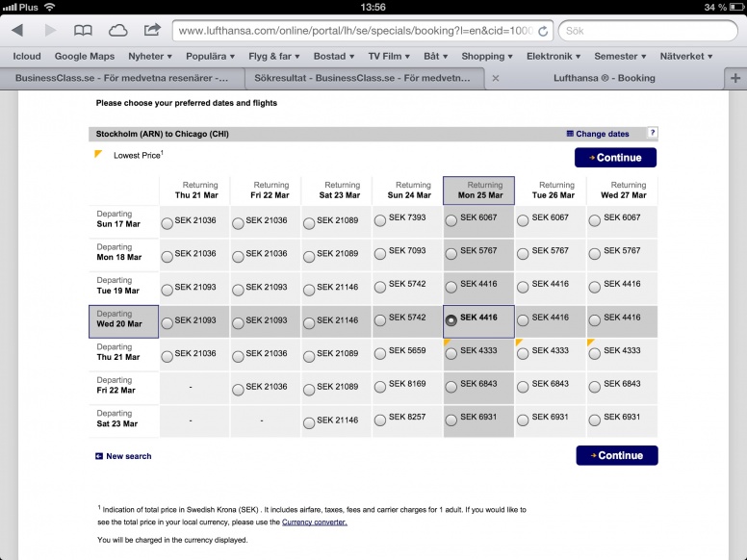Open iCloud tabs cloud icon
Screen dimensions: 747x560
coord(118,31)
